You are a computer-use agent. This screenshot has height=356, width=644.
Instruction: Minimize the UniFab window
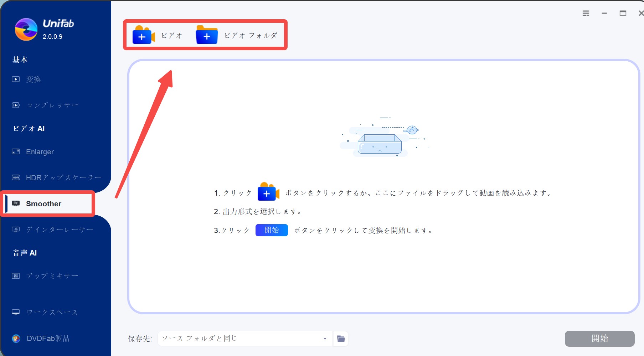[x=604, y=13]
